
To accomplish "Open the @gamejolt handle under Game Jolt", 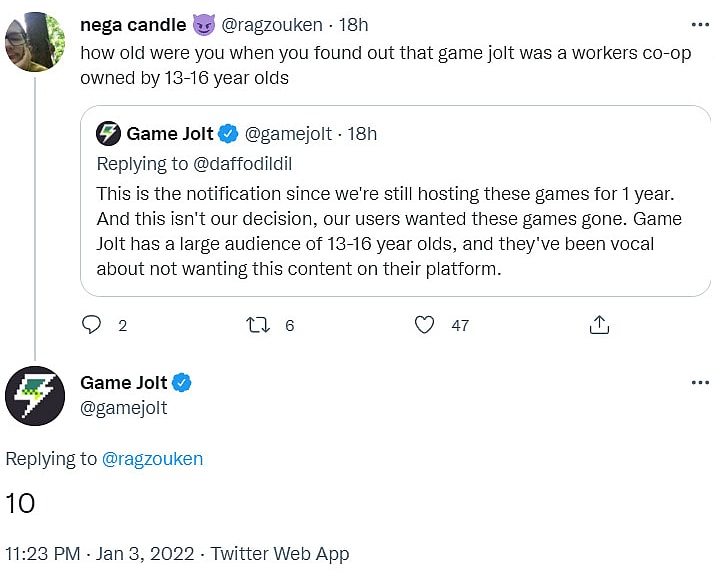I will point(123,407).
